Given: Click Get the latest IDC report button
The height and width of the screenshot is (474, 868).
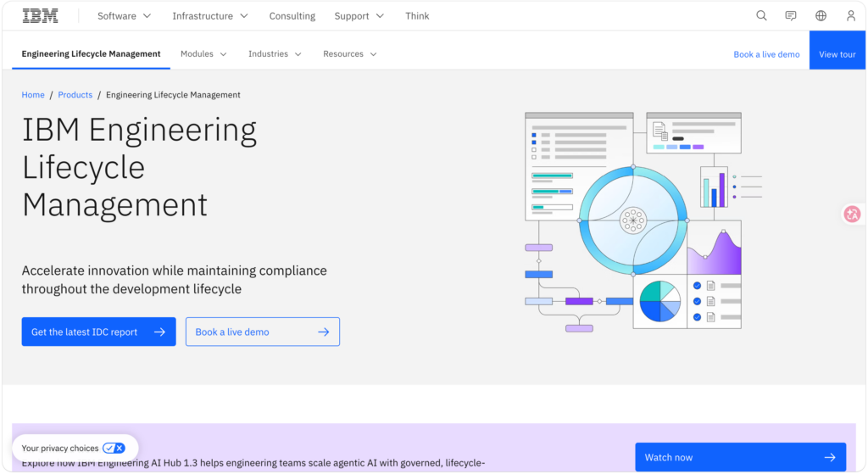Looking at the screenshot, I should tap(98, 332).
